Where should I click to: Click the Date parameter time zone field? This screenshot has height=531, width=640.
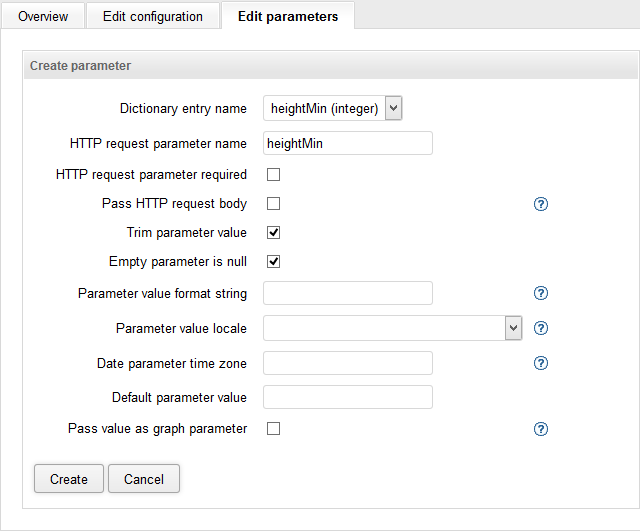tap(347, 363)
